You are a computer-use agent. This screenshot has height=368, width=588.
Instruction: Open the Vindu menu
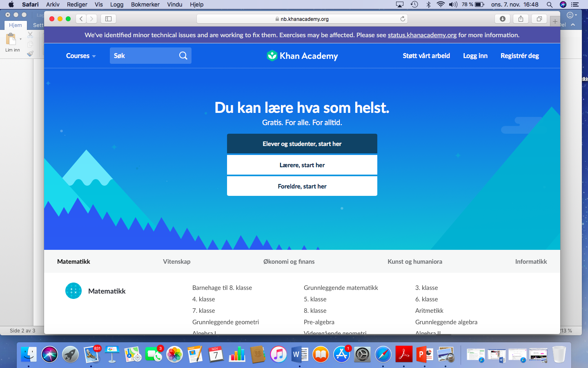(x=175, y=4)
